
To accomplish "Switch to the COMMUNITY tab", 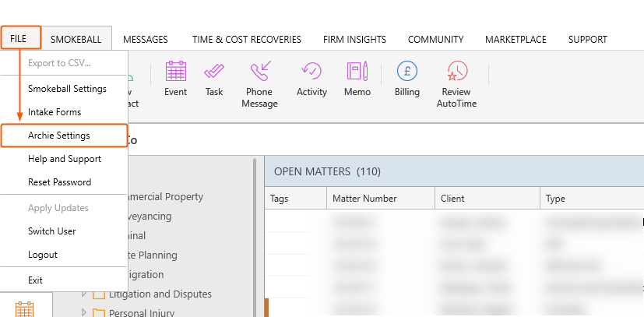I will point(435,40).
